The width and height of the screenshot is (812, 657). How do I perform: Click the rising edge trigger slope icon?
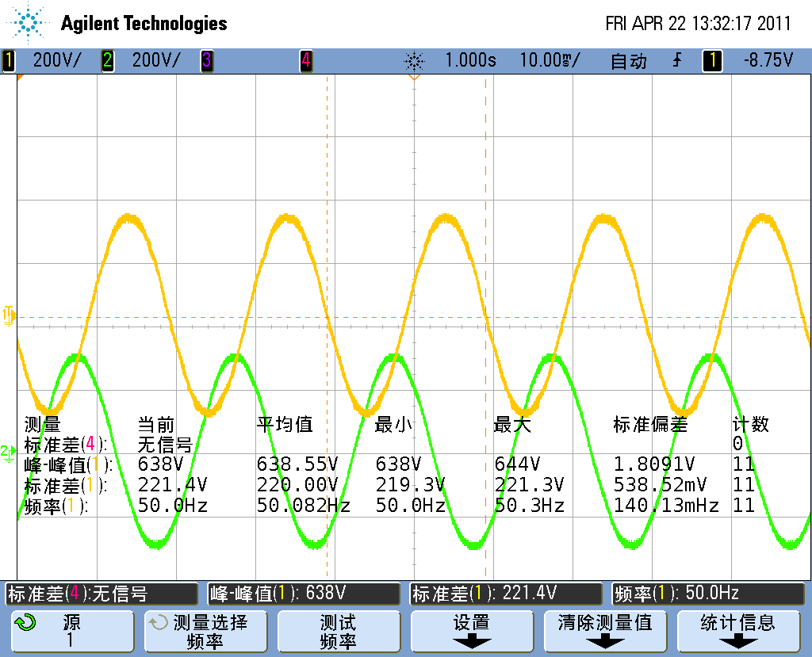[676, 60]
